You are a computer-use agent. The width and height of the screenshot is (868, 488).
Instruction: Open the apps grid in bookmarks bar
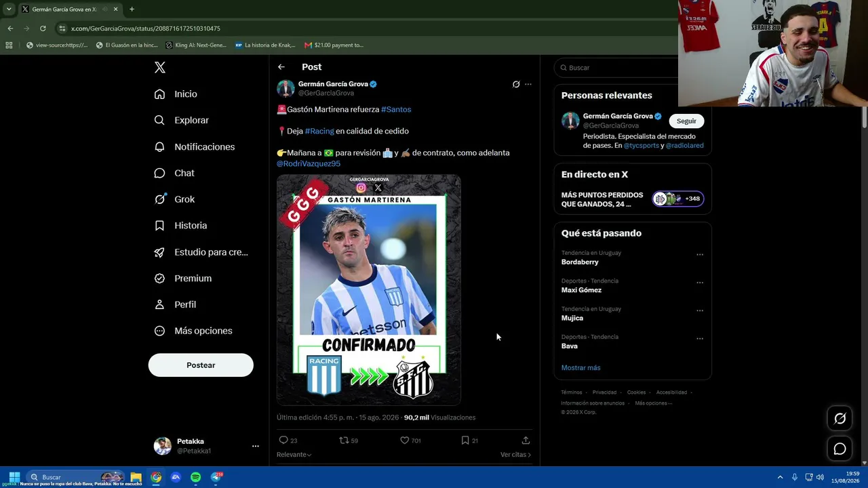point(9,45)
